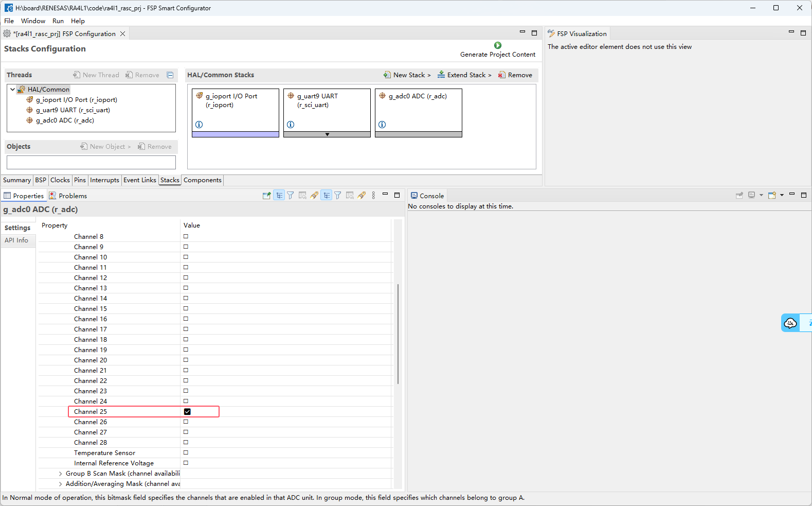This screenshot has width=812, height=506.
Task: Open the File menu
Action: (9, 21)
